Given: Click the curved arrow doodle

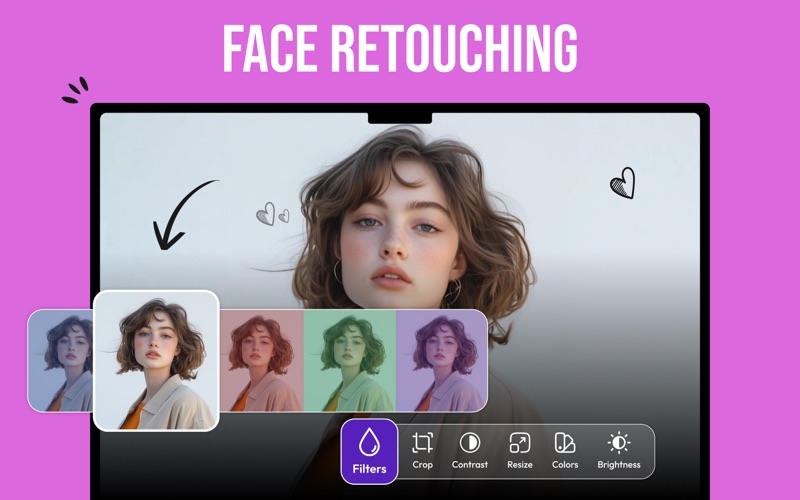Looking at the screenshot, I should (182, 215).
